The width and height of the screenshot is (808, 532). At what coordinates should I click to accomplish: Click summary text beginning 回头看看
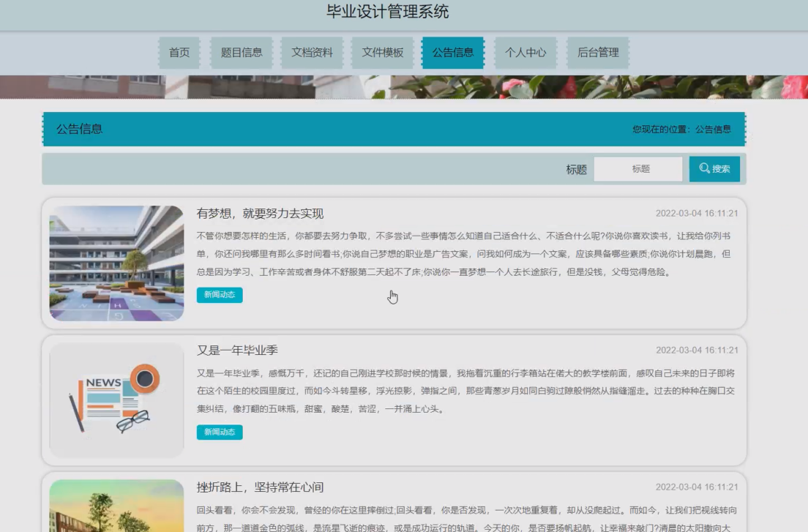(x=466, y=519)
